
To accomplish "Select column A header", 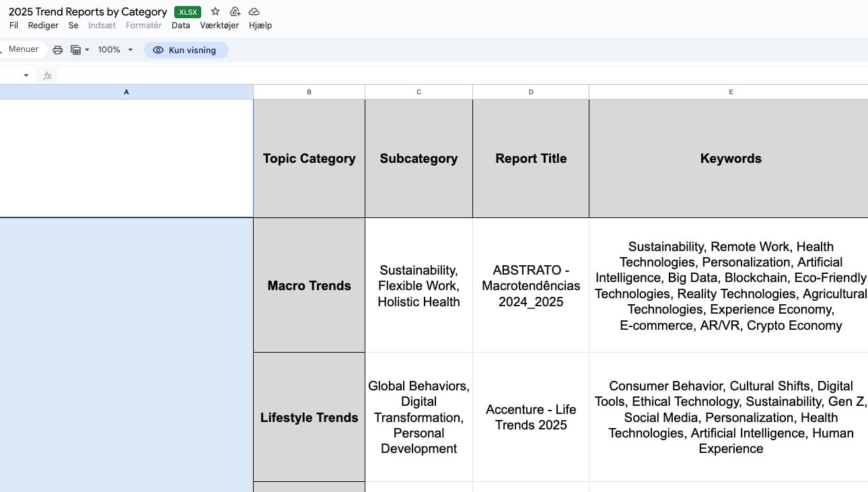I will pyautogui.click(x=126, y=92).
